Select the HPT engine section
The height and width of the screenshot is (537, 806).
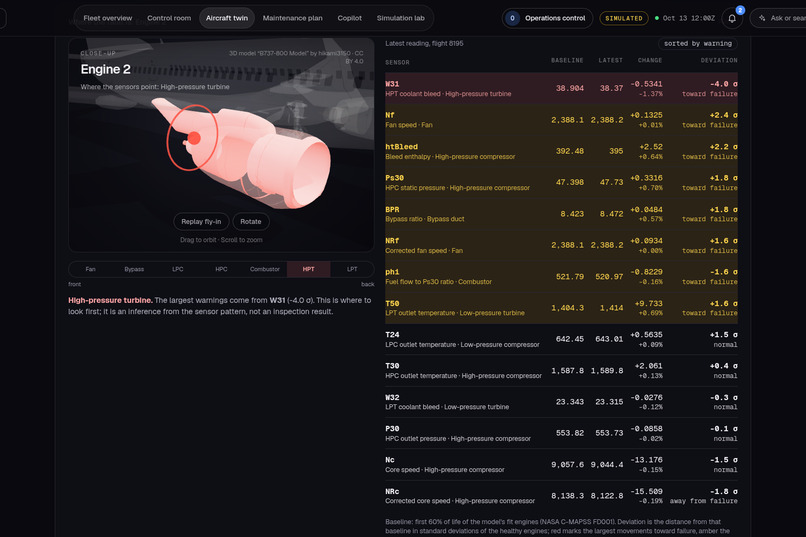[308, 269]
